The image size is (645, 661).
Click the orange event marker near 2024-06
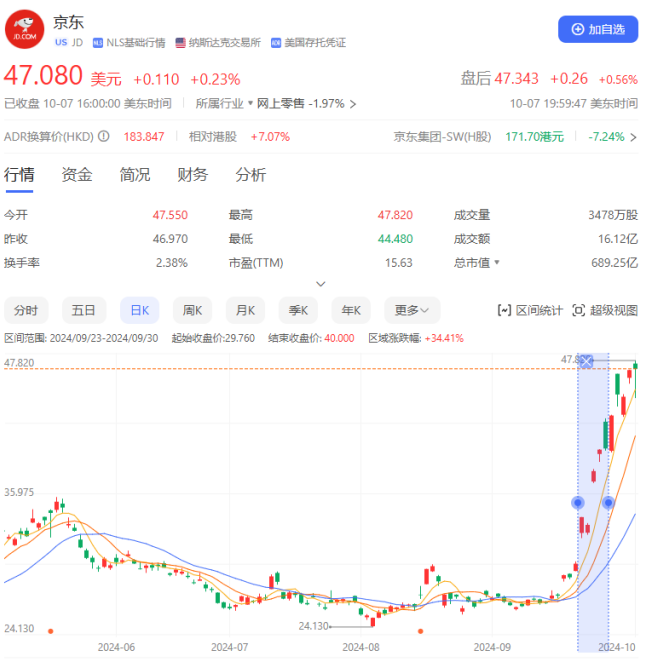click(51, 631)
